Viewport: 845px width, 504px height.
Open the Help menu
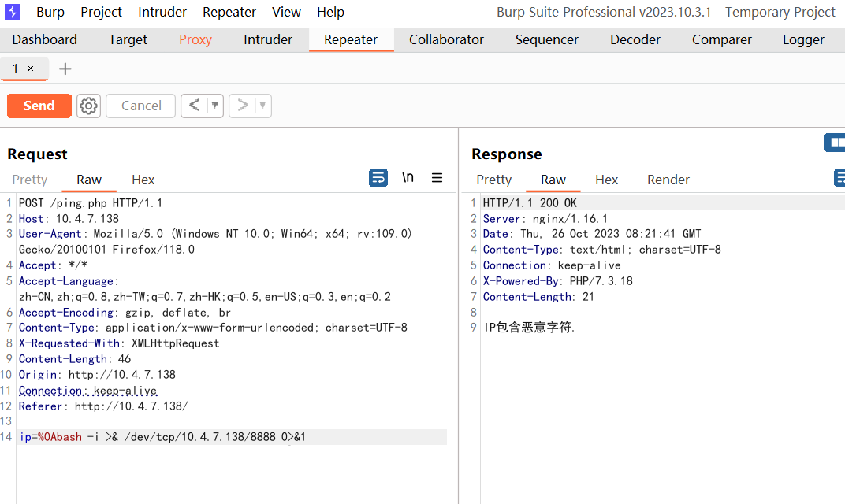[x=330, y=12]
